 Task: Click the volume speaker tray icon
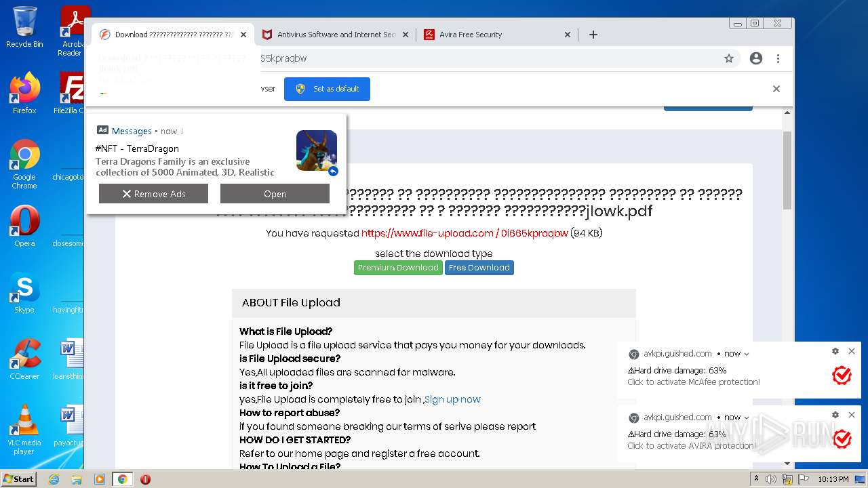[x=771, y=479]
